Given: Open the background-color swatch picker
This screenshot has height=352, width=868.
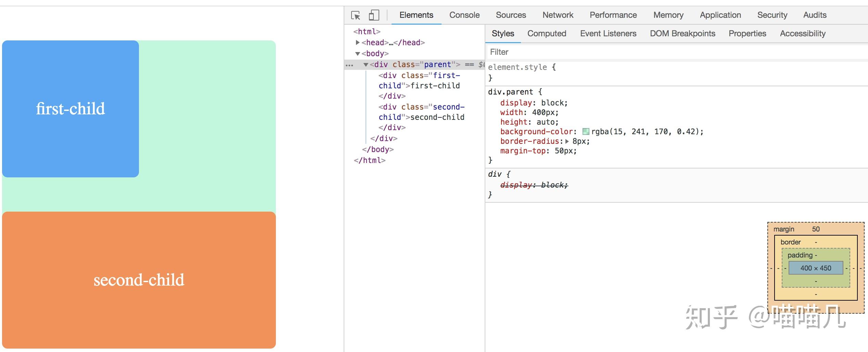Looking at the screenshot, I should pos(586,132).
